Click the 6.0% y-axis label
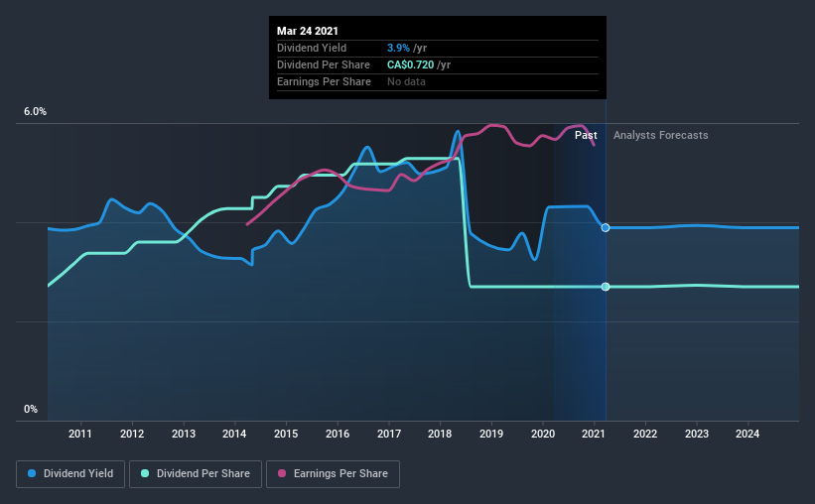 [35, 112]
